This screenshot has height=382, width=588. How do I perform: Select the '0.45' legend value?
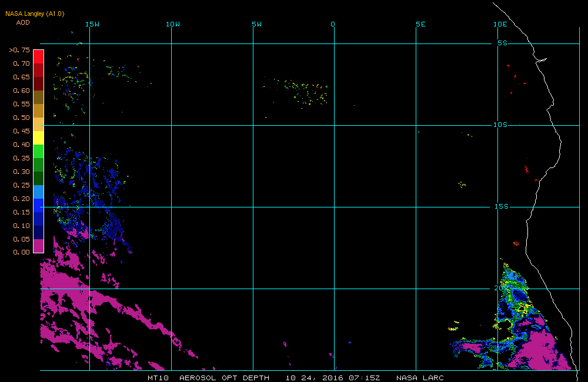point(21,131)
